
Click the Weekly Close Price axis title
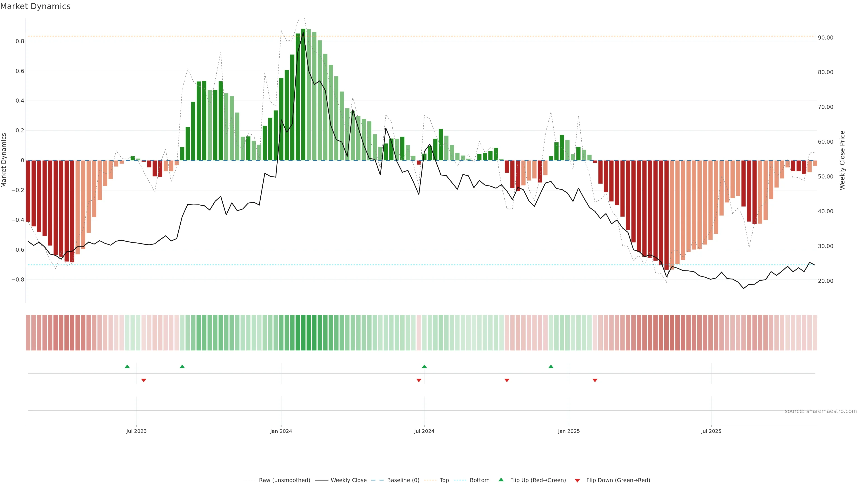pyautogui.click(x=842, y=160)
